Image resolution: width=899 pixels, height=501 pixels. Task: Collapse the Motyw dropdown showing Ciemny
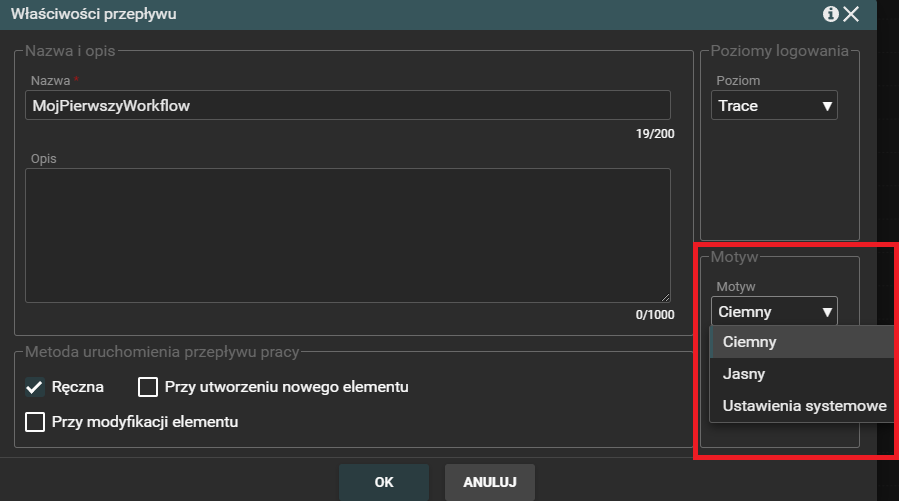pos(775,311)
